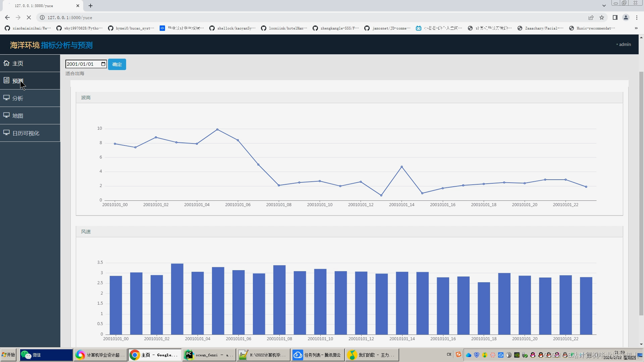
Task: Click the home icon beside 主页
Action: [6, 63]
